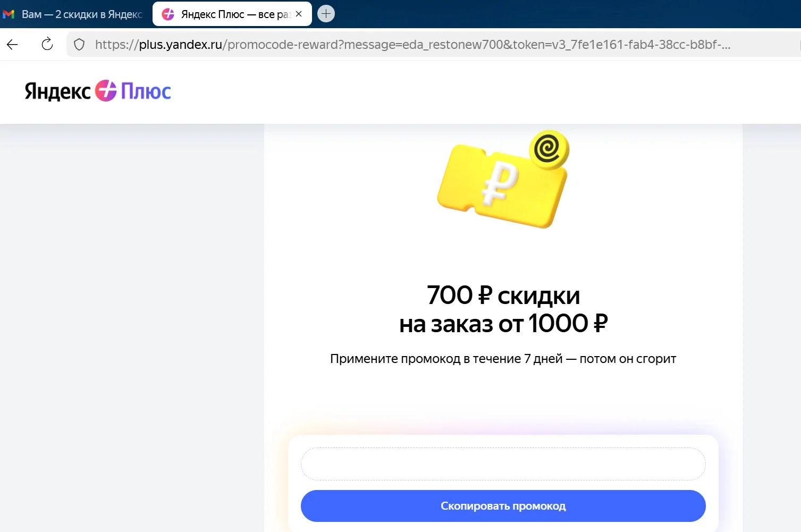Open a new tab with plus button
Image resolution: width=801 pixels, height=532 pixels.
pos(326,14)
